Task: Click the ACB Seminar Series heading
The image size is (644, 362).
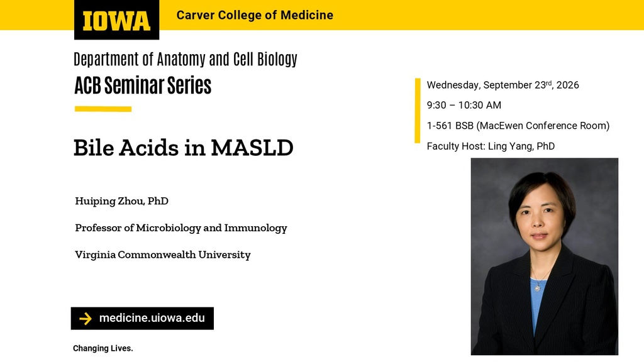Action: point(143,85)
